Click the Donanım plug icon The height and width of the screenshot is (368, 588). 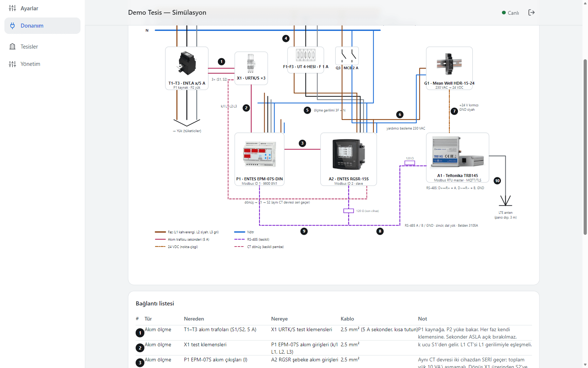[12, 26]
